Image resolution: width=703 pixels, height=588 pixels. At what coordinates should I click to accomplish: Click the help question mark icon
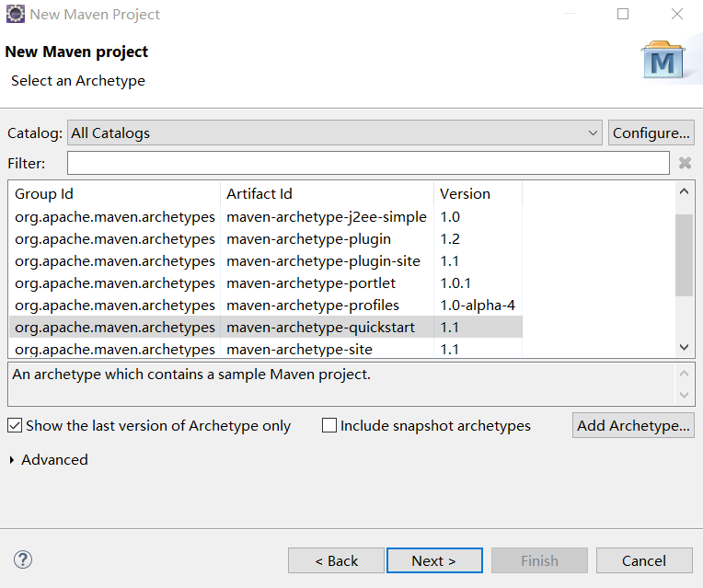coord(23,559)
